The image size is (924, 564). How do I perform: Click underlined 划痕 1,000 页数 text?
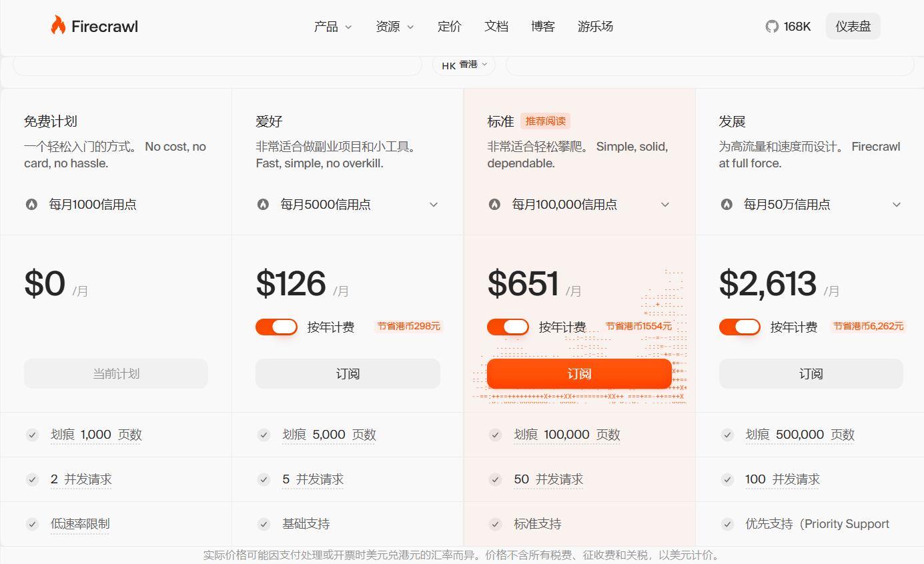[x=97, y=435]
